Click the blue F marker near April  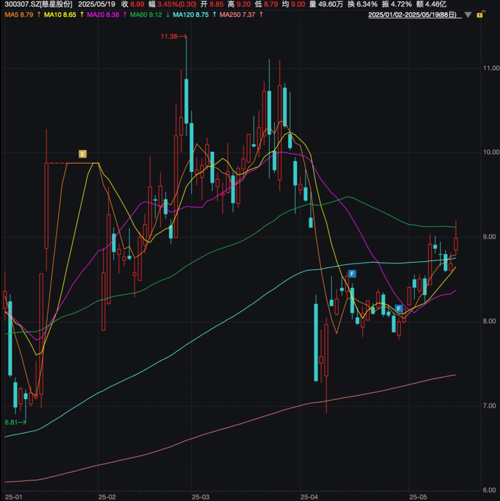tap(352, 274)
